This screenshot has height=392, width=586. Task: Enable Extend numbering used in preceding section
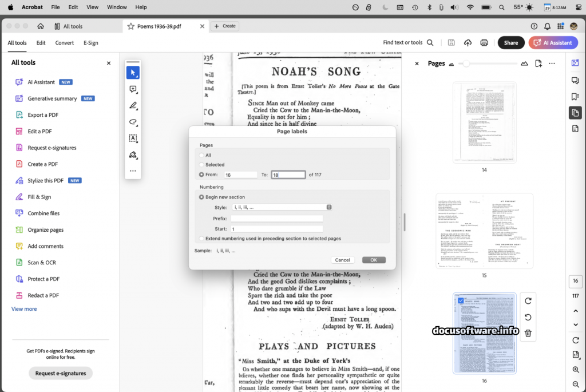[x=201, y=239]
